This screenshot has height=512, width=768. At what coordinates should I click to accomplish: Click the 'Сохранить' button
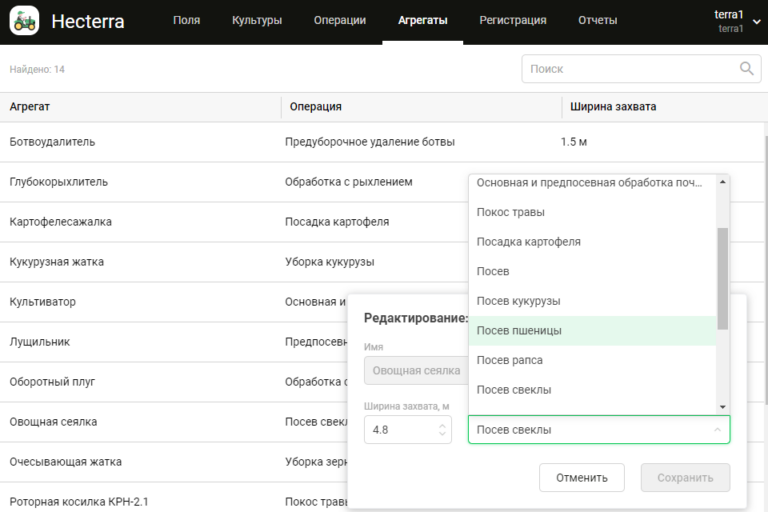tap(685, 477)
